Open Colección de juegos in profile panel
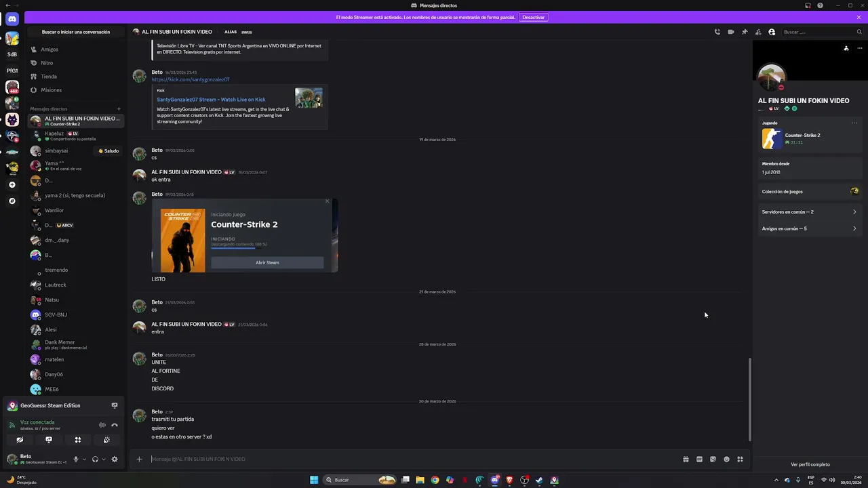This screenshot has width=868, height=488. coord(810,192)
